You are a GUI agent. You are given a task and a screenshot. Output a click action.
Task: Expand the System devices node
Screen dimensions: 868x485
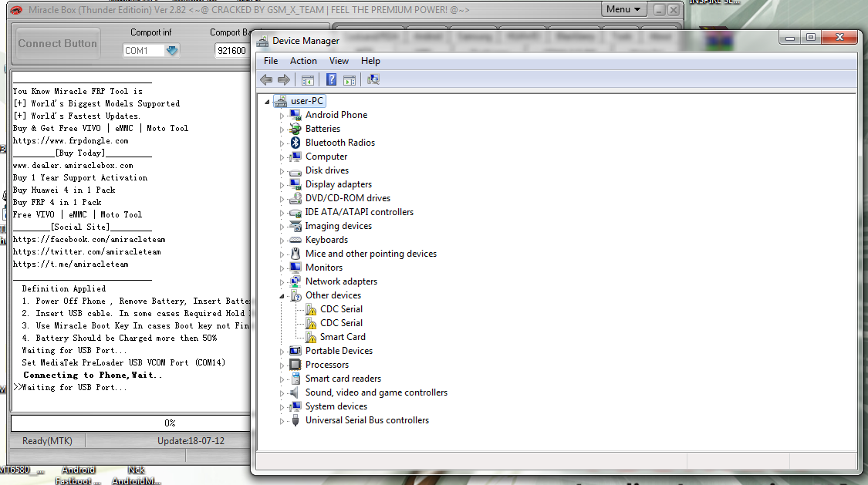click(282, 407)
